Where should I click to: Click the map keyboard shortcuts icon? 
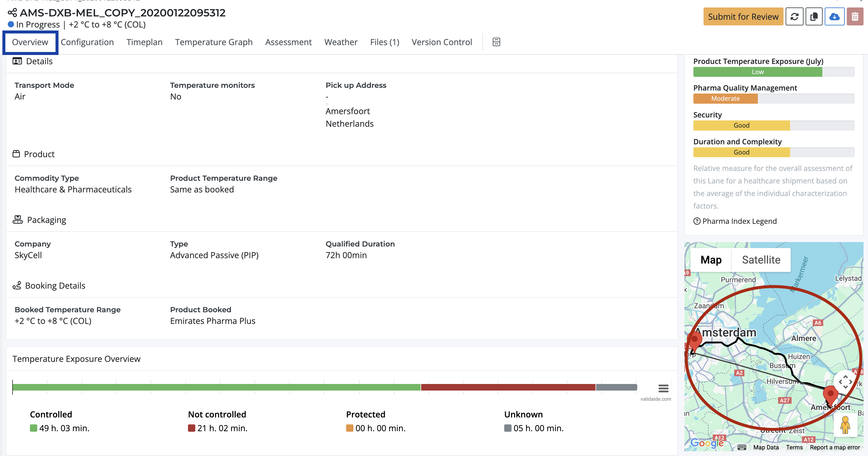[x=742, y=447]
